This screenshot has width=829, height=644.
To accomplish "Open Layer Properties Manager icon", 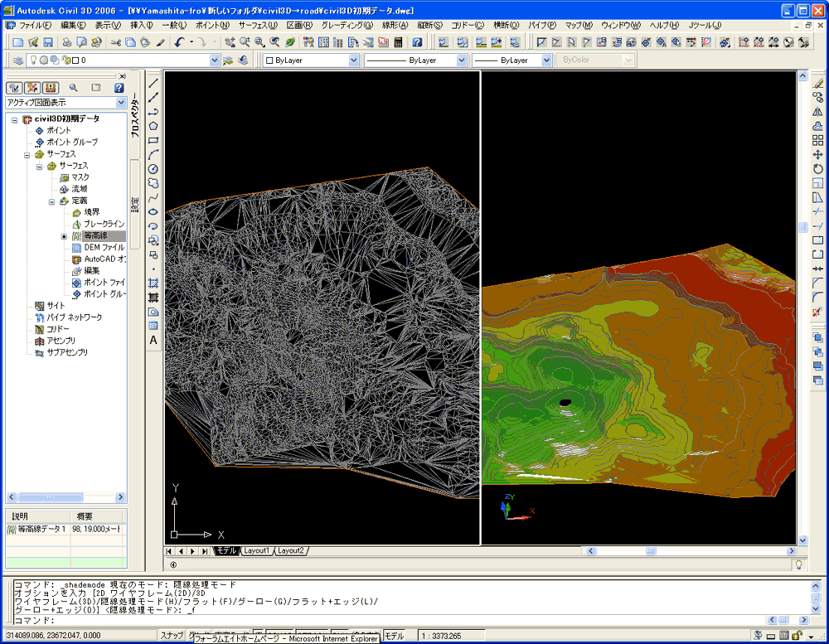I will [20, 61].
